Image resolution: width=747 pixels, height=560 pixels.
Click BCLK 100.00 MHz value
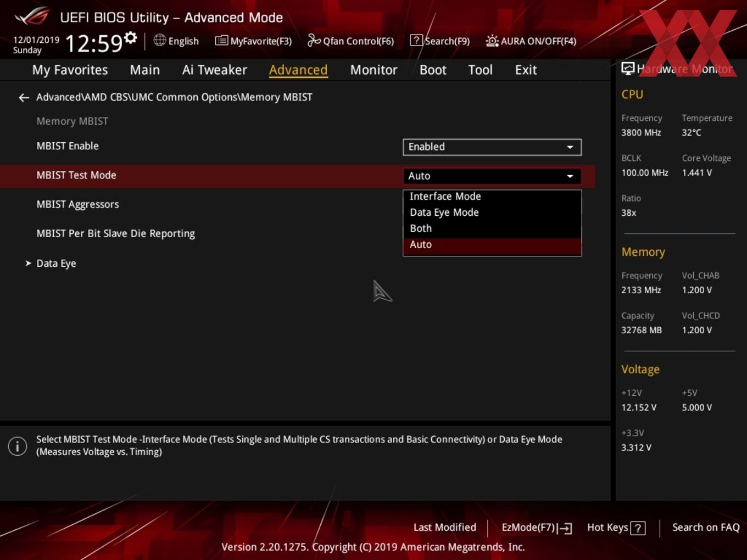click(x=645, y=172)
